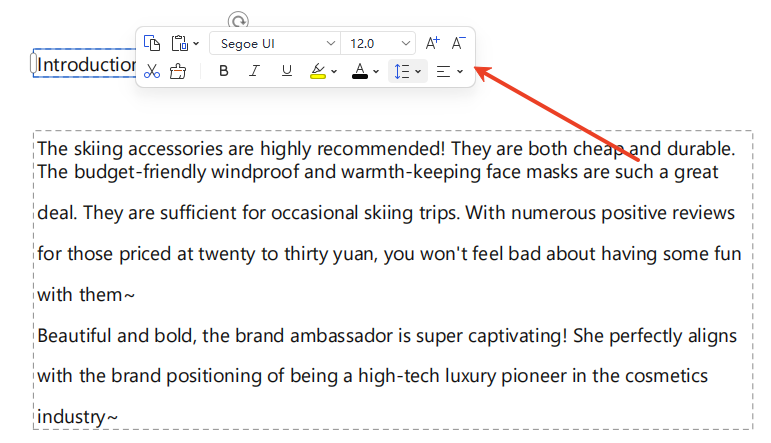Increase font size with A+ icon
Image resolution: width=771 pixels, height=443 pixels.
point(433,43)
